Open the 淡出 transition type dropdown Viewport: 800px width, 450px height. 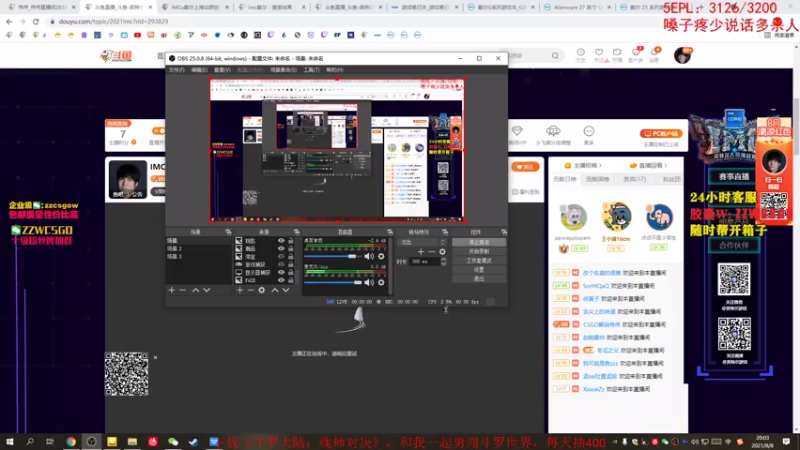click(422, 242)
